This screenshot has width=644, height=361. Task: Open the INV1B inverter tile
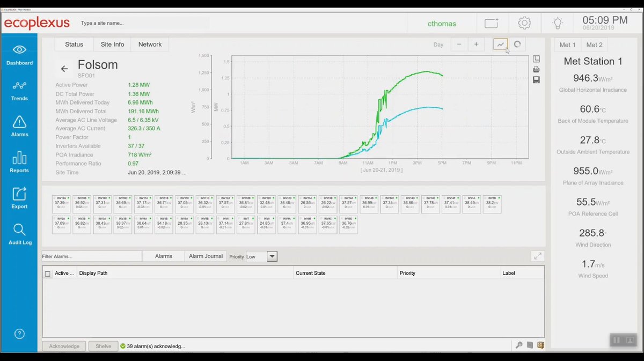[x=492, y=205]
